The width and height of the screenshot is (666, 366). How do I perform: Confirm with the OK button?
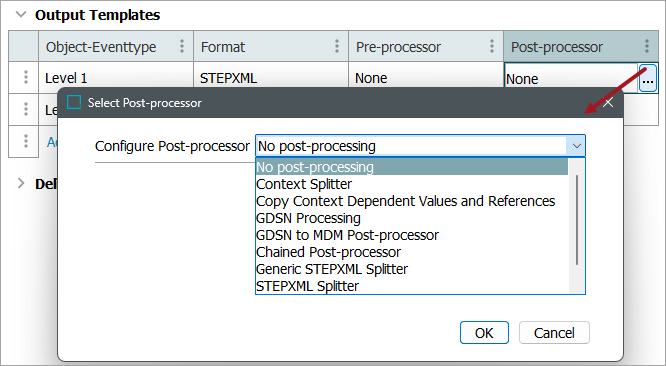484,332
